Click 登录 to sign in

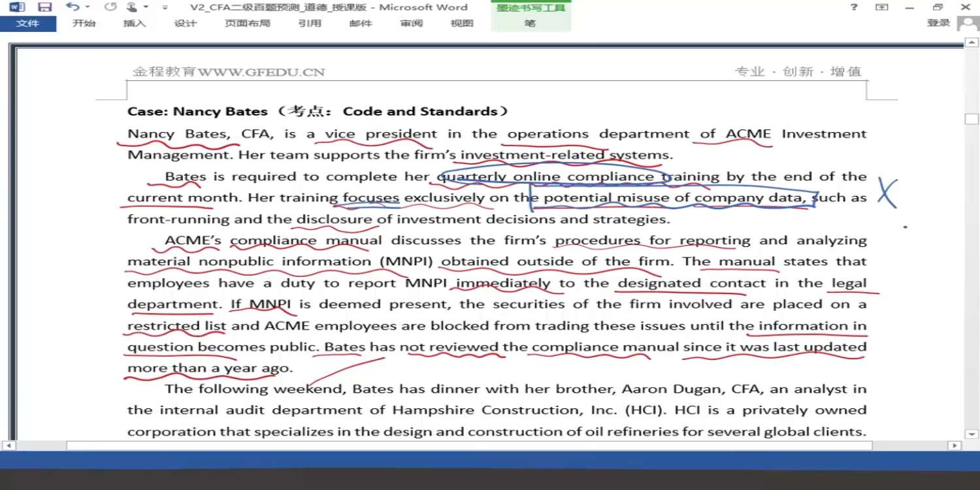click(939, 23)
